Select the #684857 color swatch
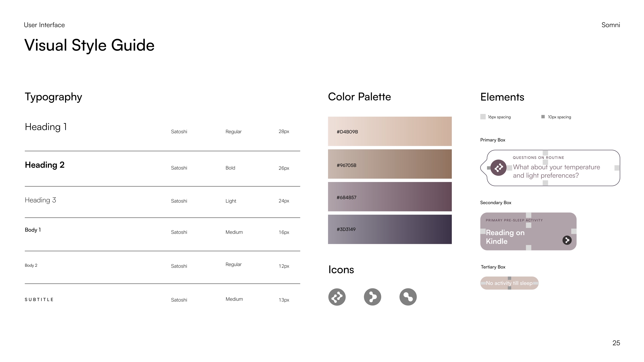 pos(390,197)
